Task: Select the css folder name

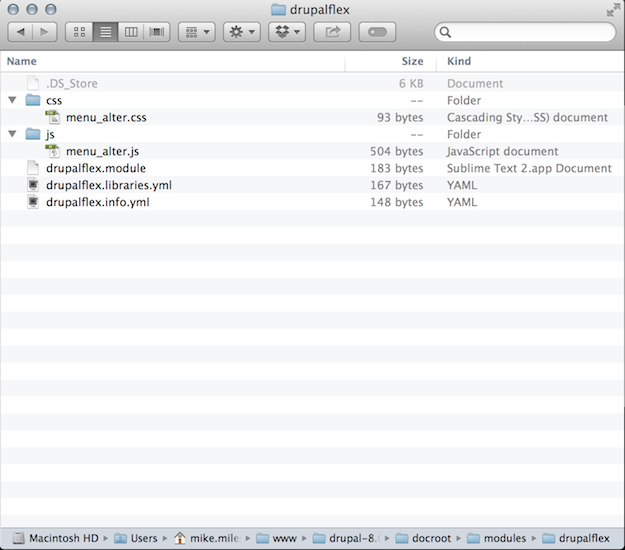Action: [x=54, y=100]
